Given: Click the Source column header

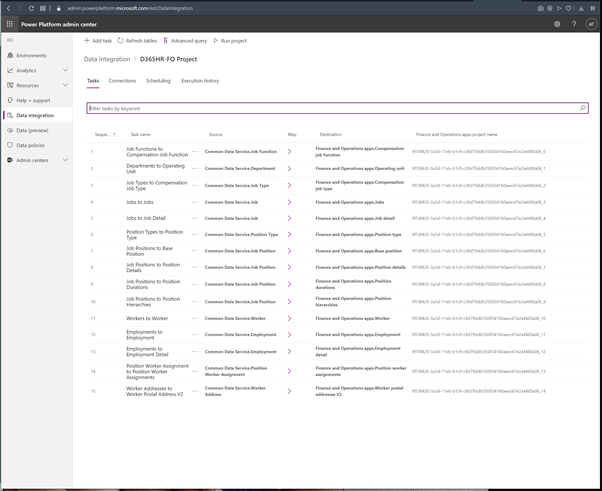Looking at the screenshot, I should tap(215, 135).
